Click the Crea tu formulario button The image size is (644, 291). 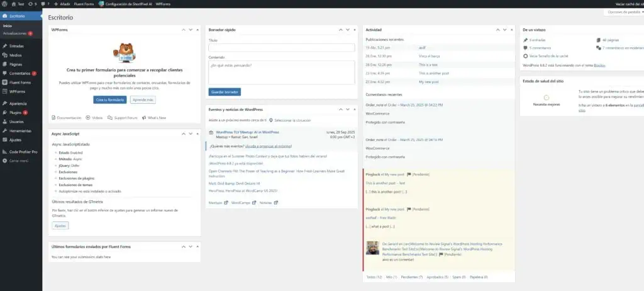[x=109, y=100]
